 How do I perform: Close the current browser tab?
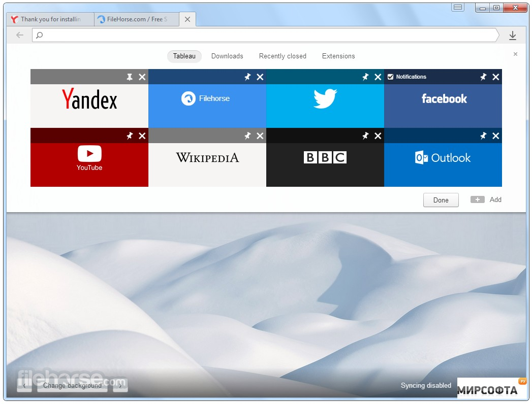(187, 19)
